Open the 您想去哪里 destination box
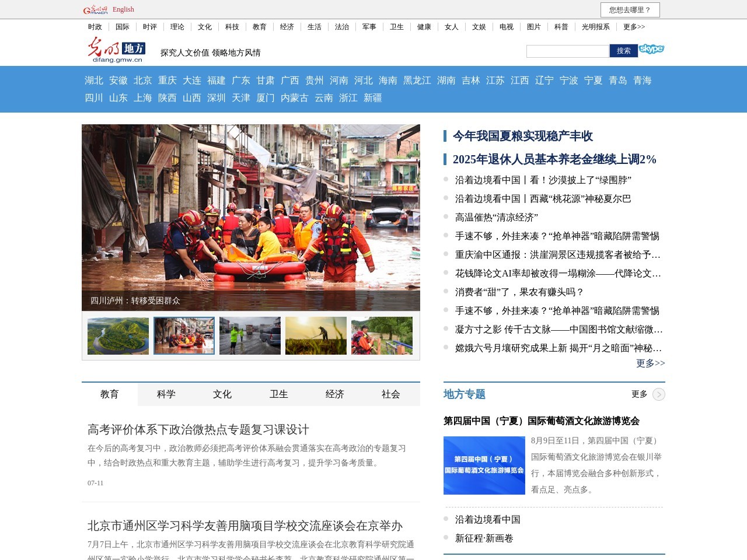Viewport: 747px width, 560px height. point(629,10)
